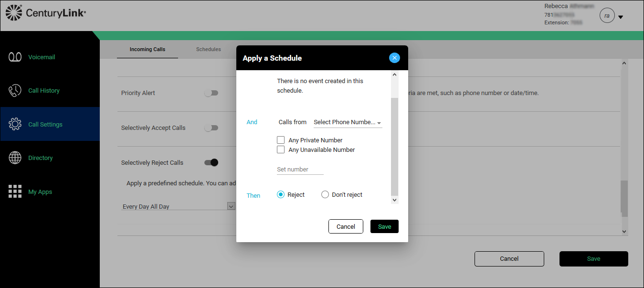Click Save in the schedule dialog
644x288 pixels.
tap(384, 226)
